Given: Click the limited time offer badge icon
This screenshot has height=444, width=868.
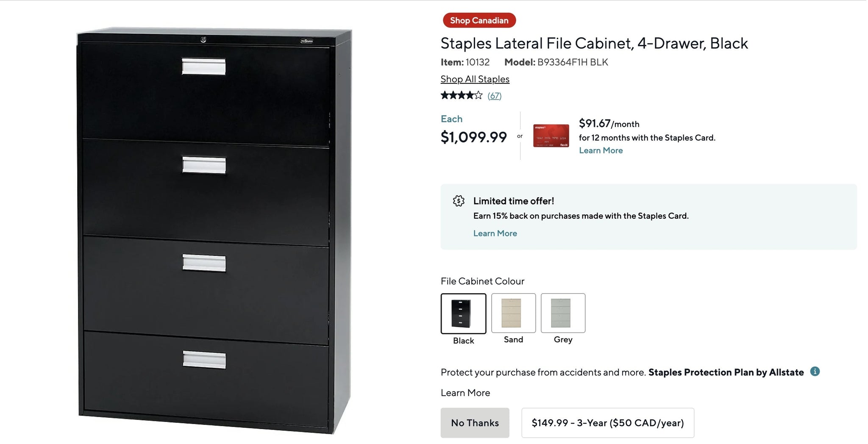Looking at the screenshot, I should [459, 201].
